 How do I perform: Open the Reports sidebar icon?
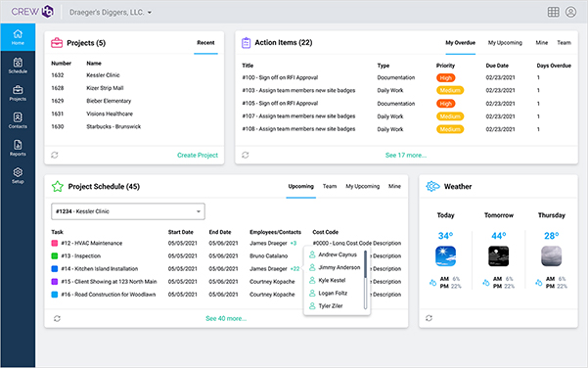pos(18,148)
